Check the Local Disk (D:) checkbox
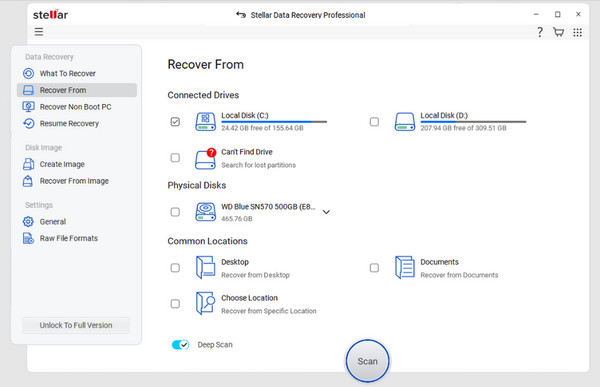600x387 pixels. tap(374, 122)
